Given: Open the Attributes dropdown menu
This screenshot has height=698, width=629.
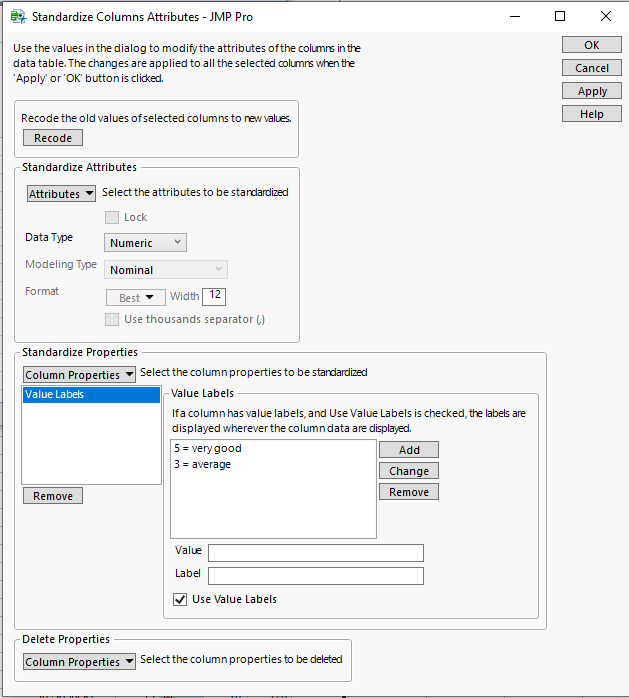Looking at the screenshot, I should (61, 193).
